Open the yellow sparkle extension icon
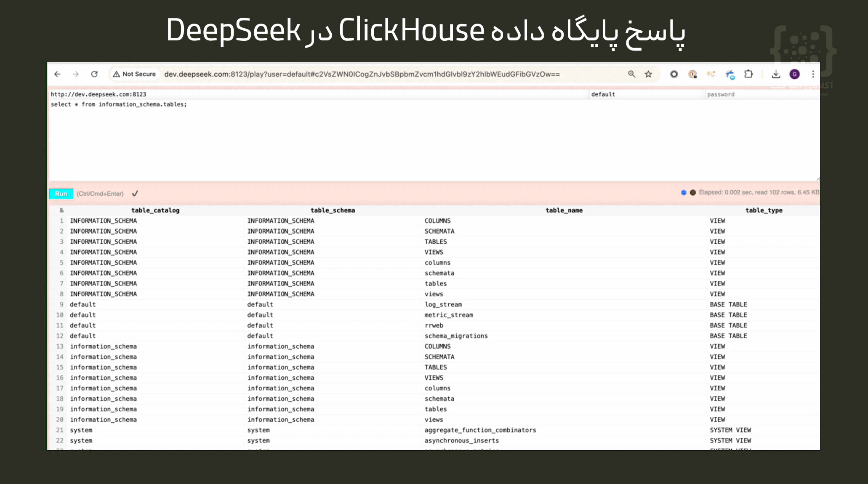868x484 pixels. [711, 74]
